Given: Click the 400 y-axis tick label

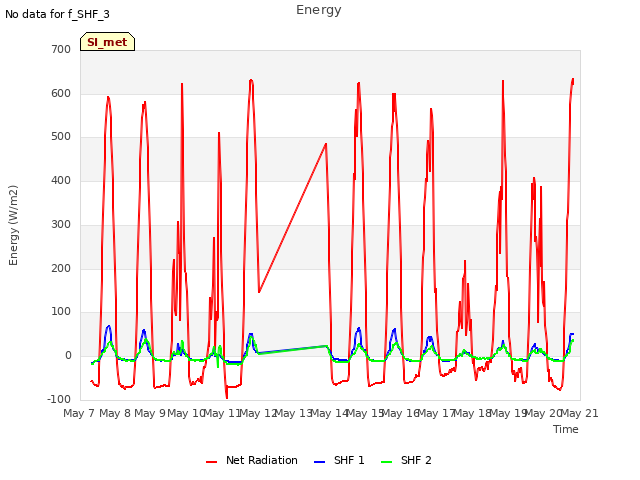Looking at the screenshot, I should pyautogui.click(x=61, y=180).
